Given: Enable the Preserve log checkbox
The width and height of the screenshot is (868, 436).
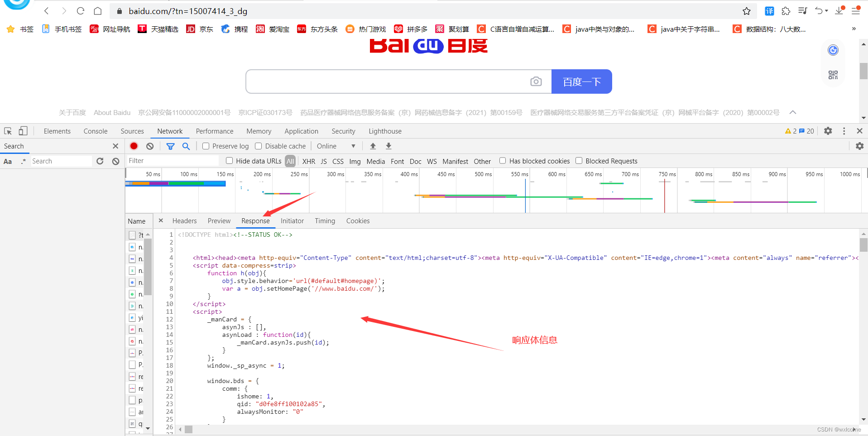Looking at the screenshot, I should (206, 146).
